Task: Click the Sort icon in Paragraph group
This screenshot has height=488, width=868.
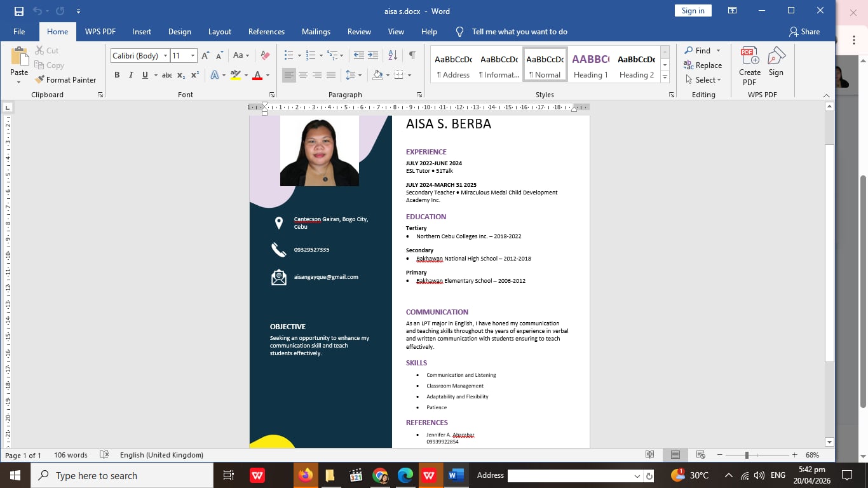Action: (393, 56)
